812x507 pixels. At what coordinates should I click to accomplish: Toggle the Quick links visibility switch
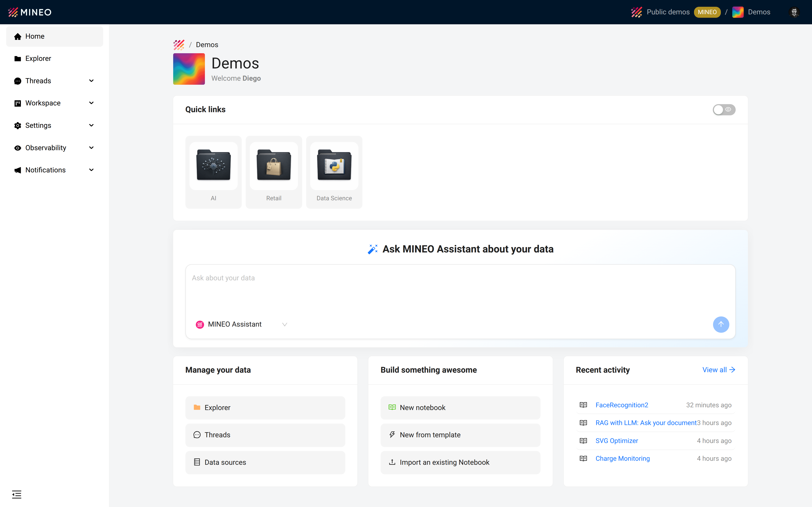pos(724,110)
